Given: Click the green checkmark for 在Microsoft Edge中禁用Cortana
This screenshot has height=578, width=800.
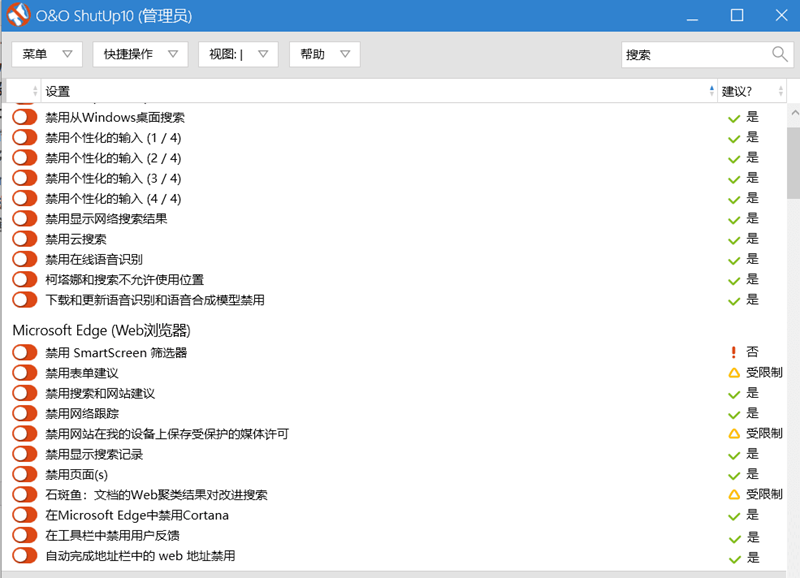Looking at the screenshot, I should [x=734, y=516].
